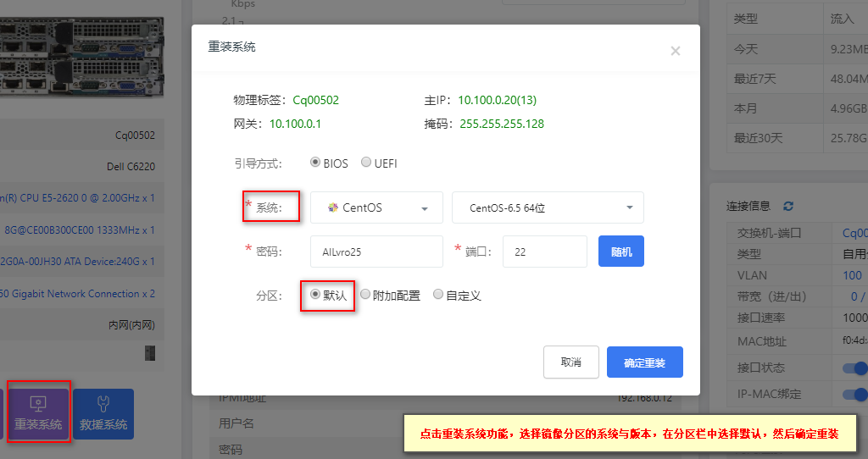The width and height of the screenshot is (868, 459).
Task: Click the server hardware photo thumbnail
Action: pos(81,57)
